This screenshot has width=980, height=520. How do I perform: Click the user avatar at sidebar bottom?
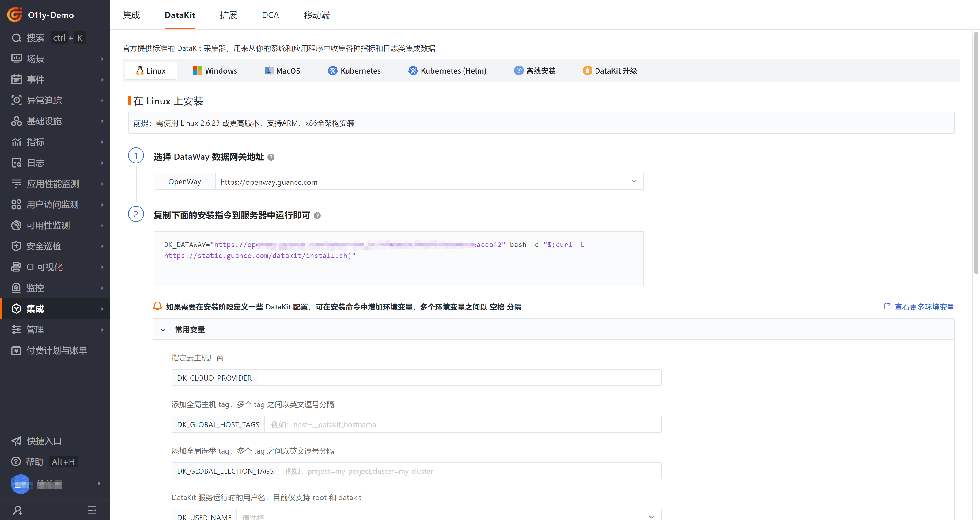coord(21,484)
